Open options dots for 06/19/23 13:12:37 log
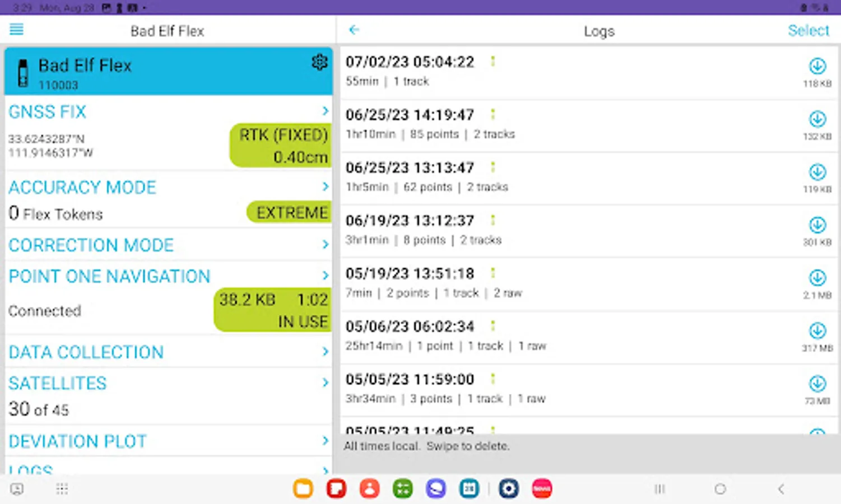The image size is (841, 504). click(x=493, y=220)
